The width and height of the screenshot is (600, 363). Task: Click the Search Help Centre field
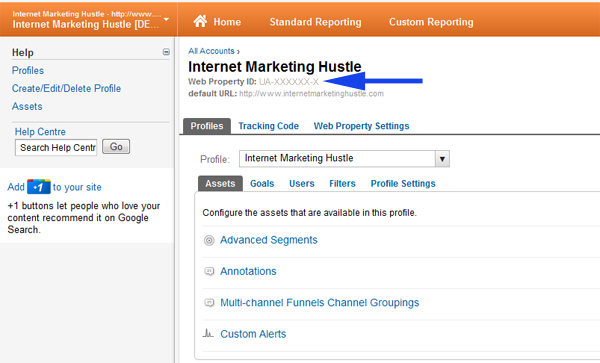(x=56, y=147)
